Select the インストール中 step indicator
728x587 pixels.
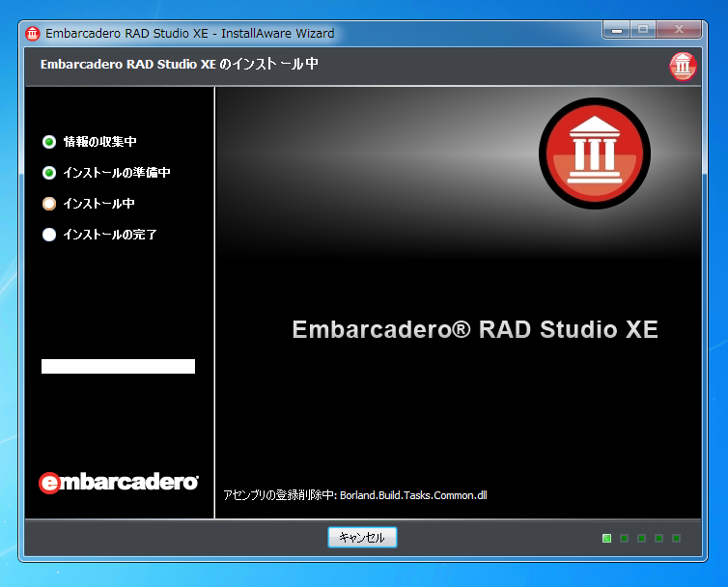coord(49,204)
